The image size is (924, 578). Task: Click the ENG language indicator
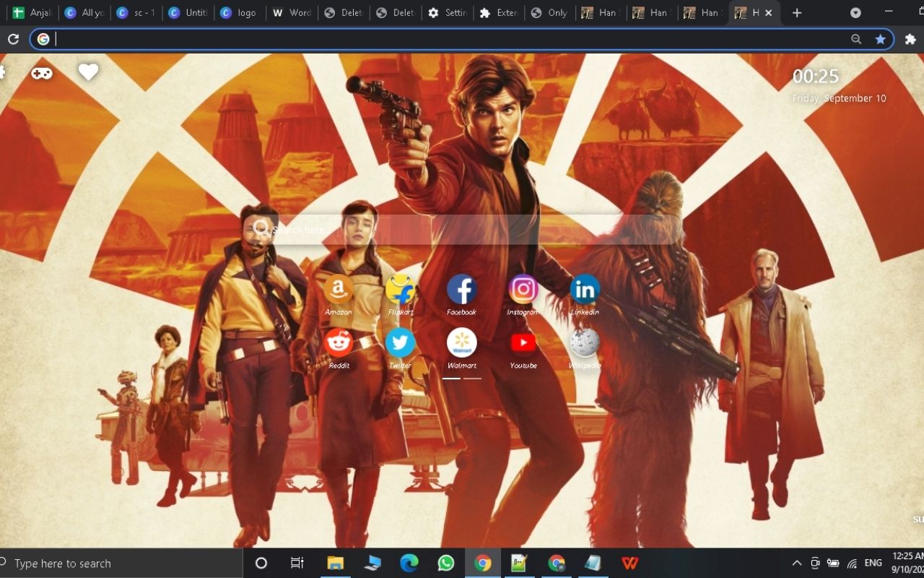(x=873, y=563)
